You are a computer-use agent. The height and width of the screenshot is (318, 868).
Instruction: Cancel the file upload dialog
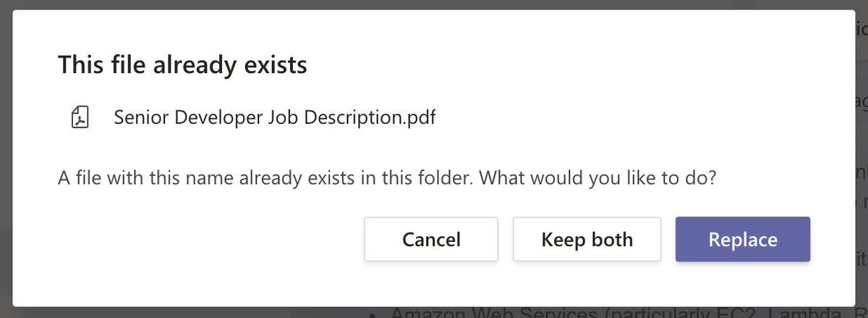coord(431,239)
